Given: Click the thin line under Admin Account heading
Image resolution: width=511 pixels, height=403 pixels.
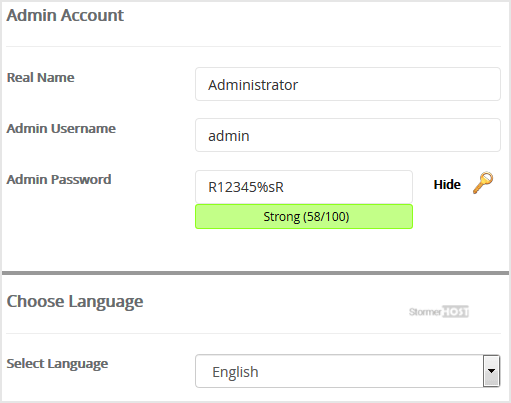Looking at the screenshot, I should click(x=253, y=46).
